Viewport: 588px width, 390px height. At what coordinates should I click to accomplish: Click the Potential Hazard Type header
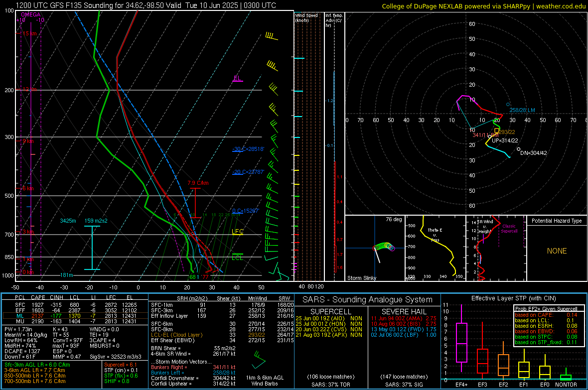[x=557, y=221]
